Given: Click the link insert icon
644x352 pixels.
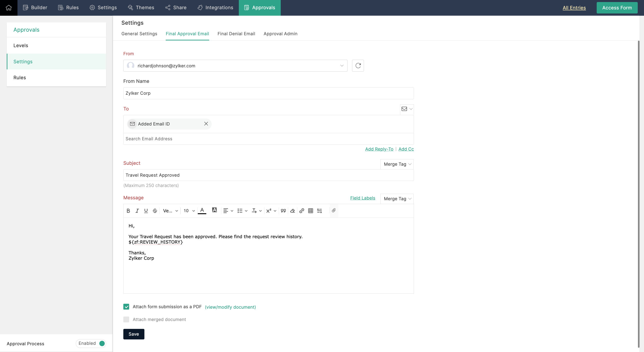Looking at the screenshot, I should pyautogui.click(x=301, y=211).
